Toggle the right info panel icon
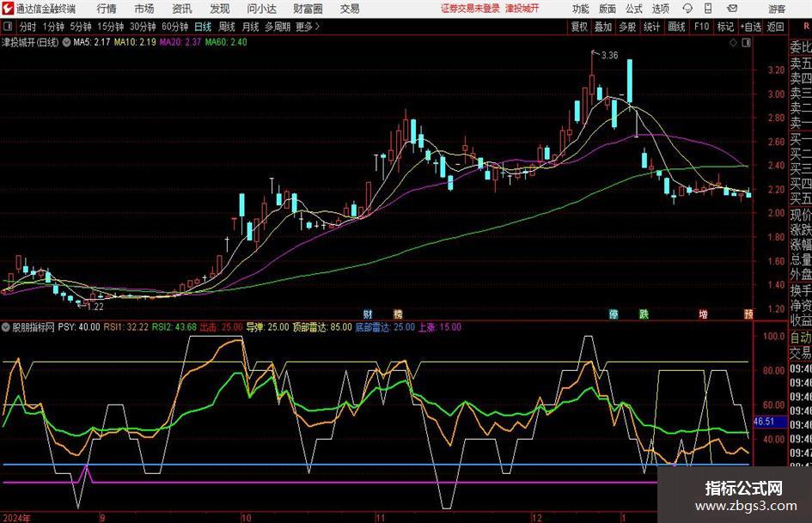The image size is (812, 523). point(746,43)
